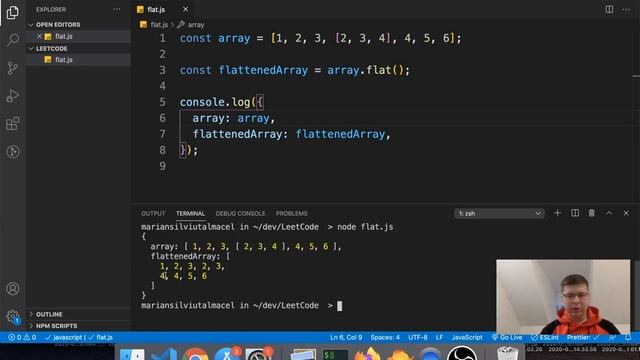The width and height of the screenshot is (640, 360).
Task: Open errors and warnings status indicator
Action: click(x=22, y=338)
